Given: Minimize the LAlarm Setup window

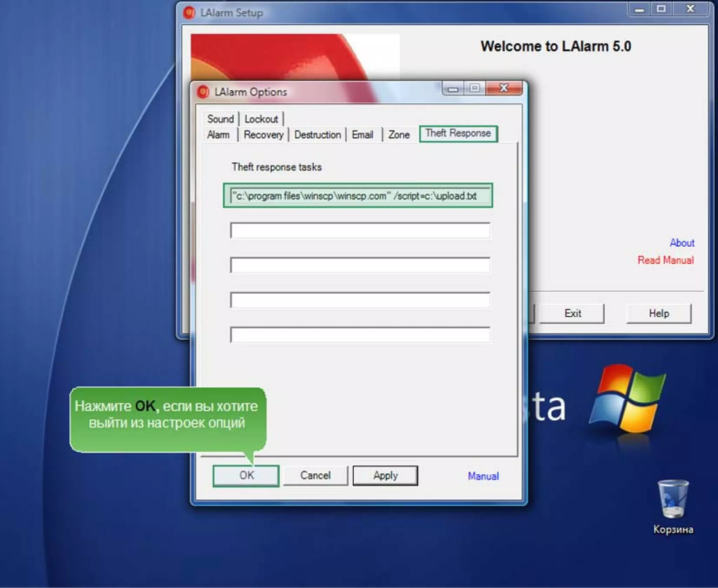Looking at the screenshot, I should (x=639, y=9).
